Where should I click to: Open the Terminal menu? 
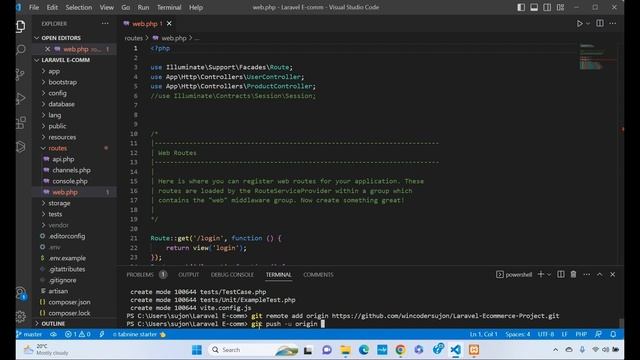[x=169, y=7]
